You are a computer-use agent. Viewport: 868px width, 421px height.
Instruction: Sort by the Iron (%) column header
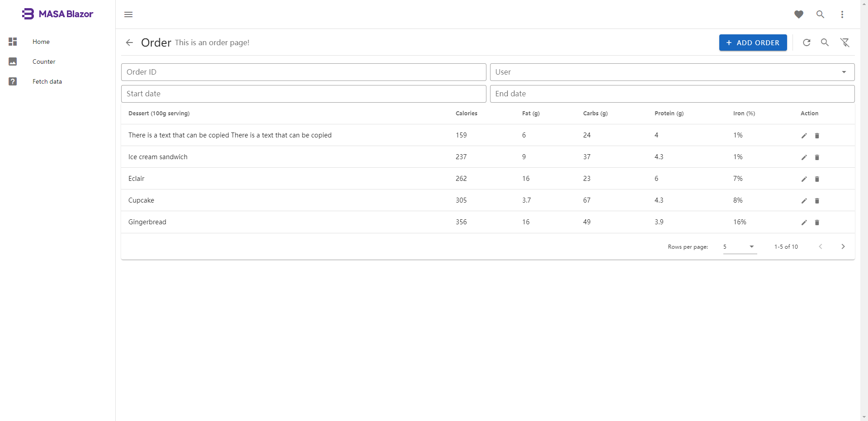[744, 114]
